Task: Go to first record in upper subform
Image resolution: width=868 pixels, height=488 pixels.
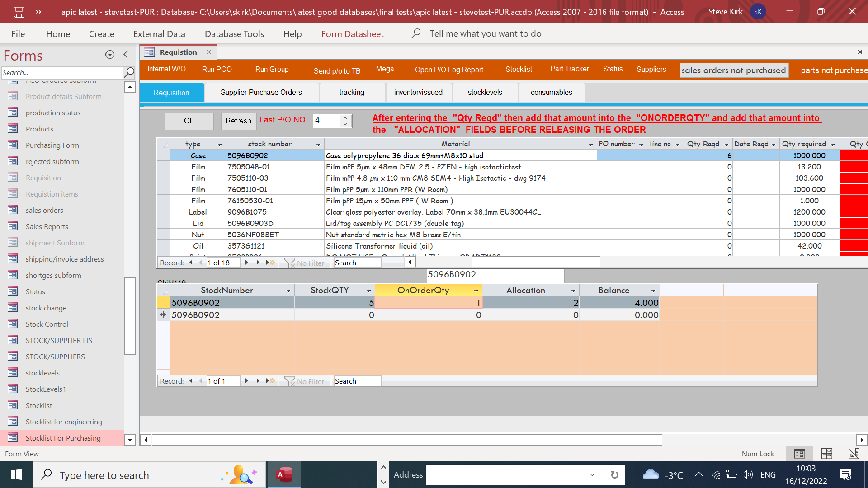Action: click(x=190, y=263)
